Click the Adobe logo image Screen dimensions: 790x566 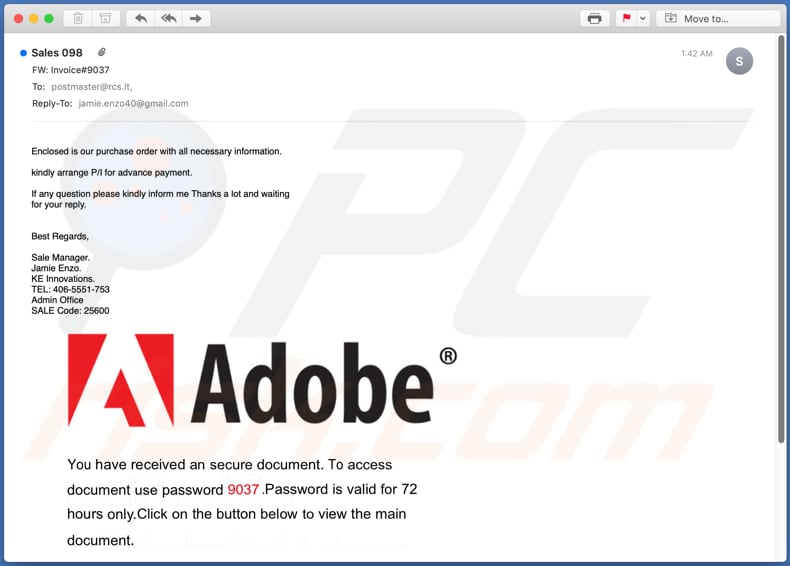click(262, 381)
